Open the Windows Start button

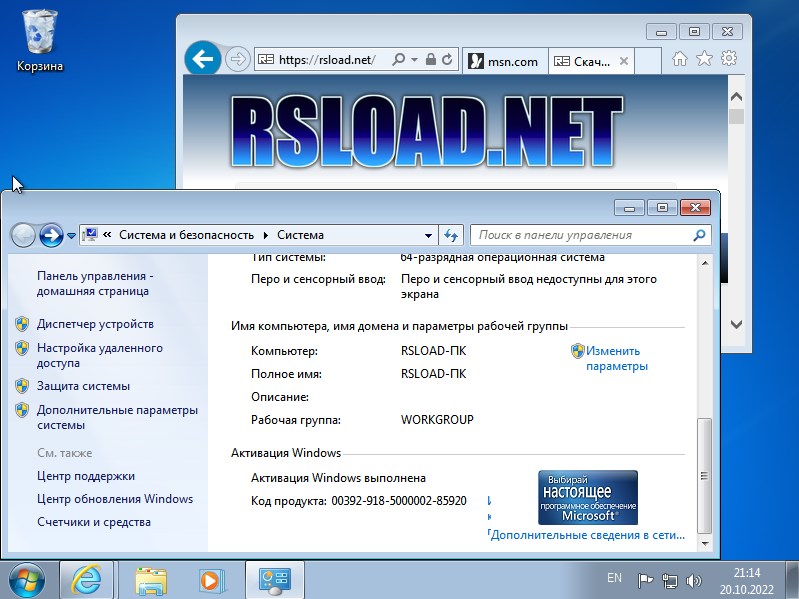coord(26,580)
